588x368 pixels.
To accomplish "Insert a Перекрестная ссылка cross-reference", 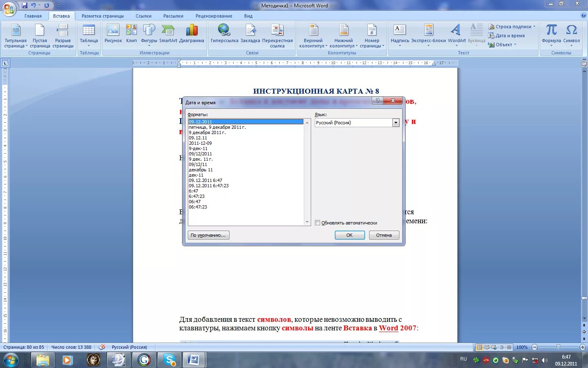I will 277,36.
